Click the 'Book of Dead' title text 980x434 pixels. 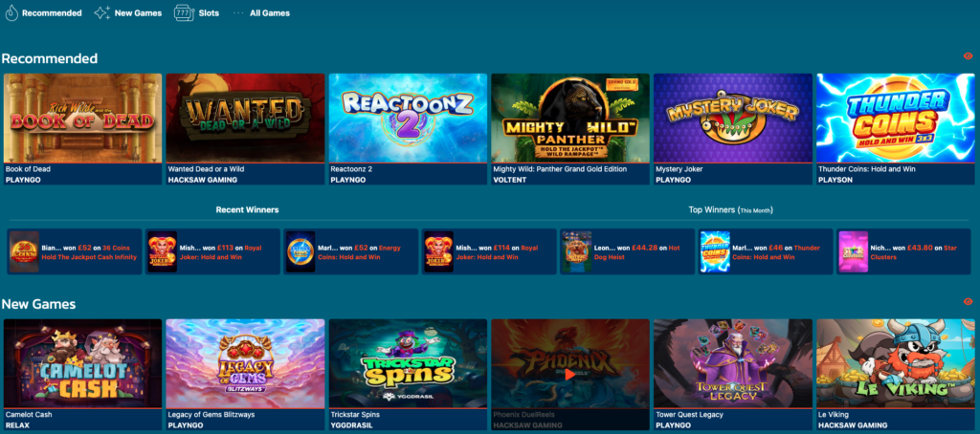coord(28,168)
